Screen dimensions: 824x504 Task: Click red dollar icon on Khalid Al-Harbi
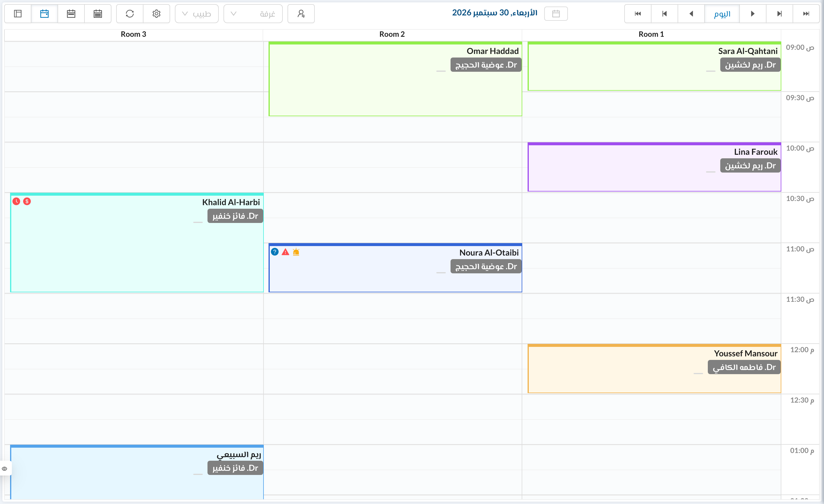tap(27, 201)
